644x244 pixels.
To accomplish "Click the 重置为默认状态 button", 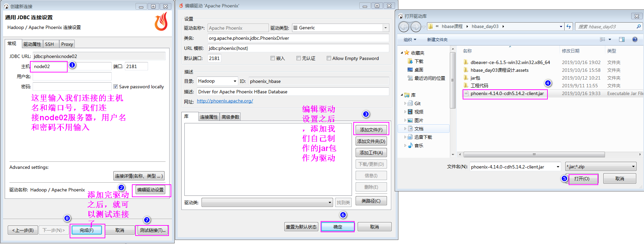I will [301, 227].
